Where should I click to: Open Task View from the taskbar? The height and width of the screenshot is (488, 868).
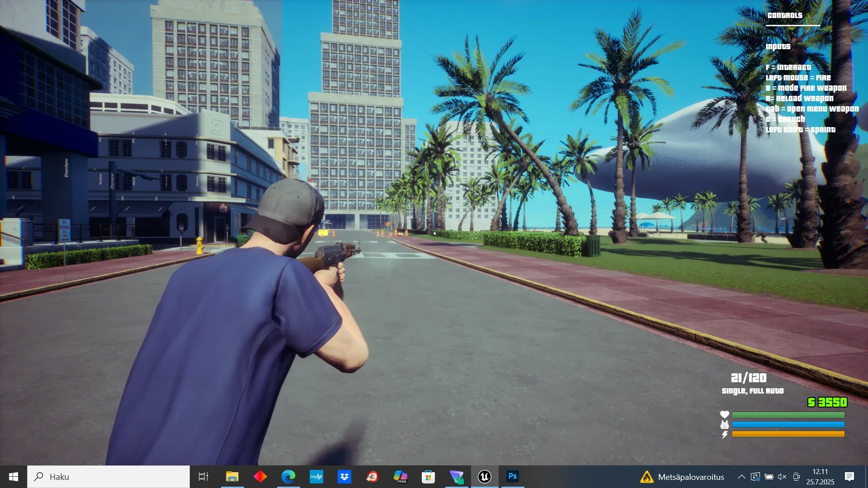tap(204, 477)
